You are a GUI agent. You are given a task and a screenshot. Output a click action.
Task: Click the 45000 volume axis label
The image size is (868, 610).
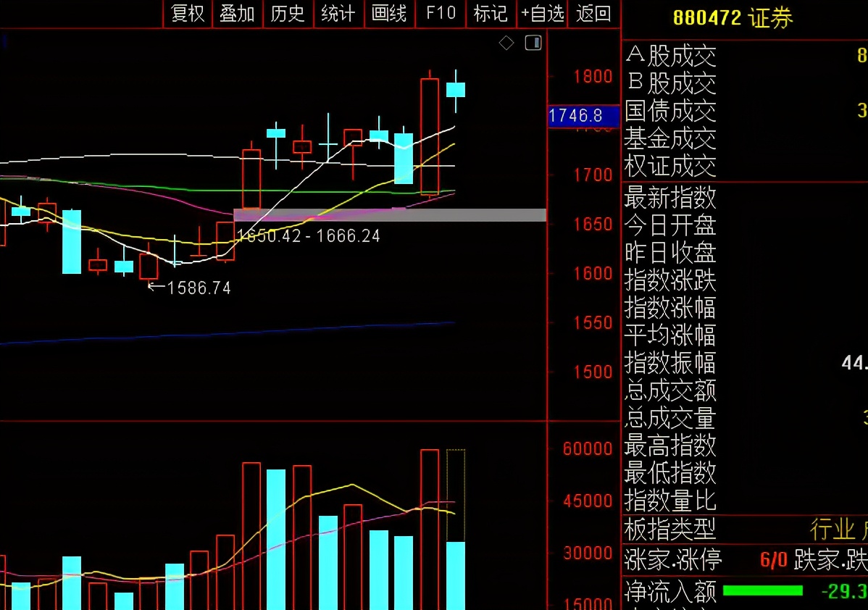[588, 501]
